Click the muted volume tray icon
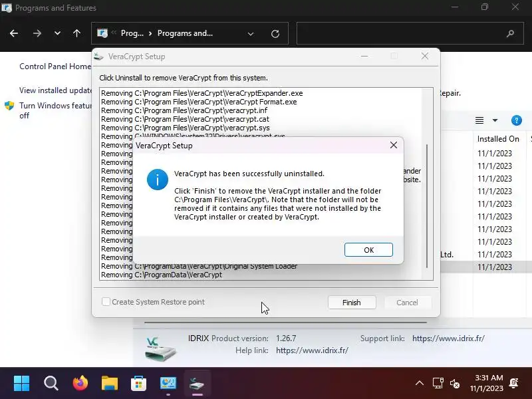This screenshot has width=532, height=399. 455,384
